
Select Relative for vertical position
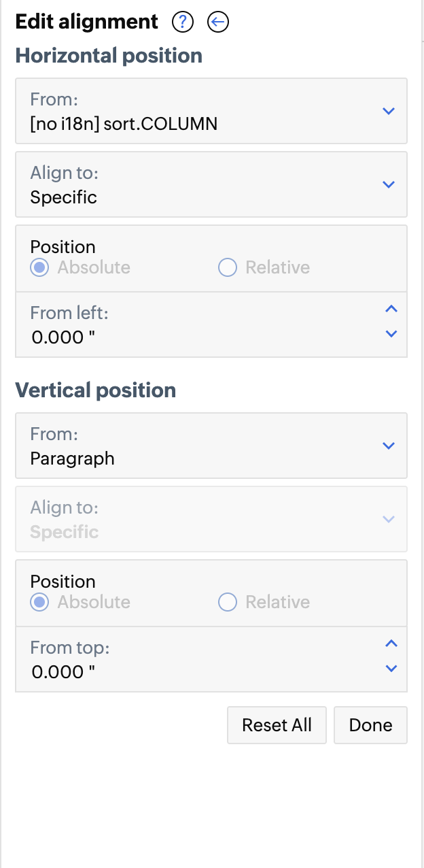[227, 602]
